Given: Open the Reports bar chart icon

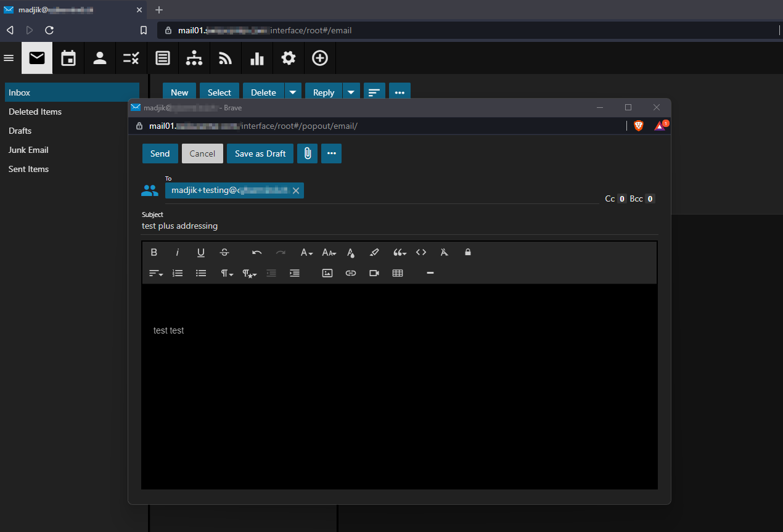Looking at the screenshot, I should [x=257, y=59].
